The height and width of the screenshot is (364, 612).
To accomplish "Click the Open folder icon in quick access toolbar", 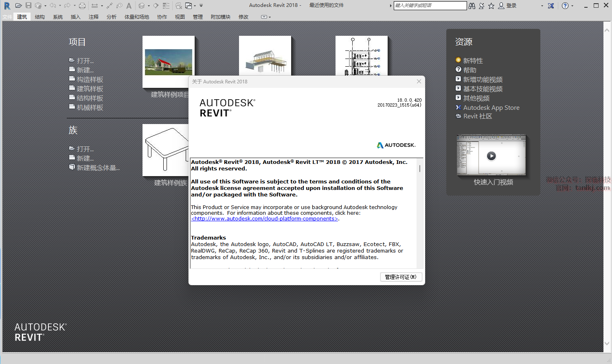I will coord(18,6).
